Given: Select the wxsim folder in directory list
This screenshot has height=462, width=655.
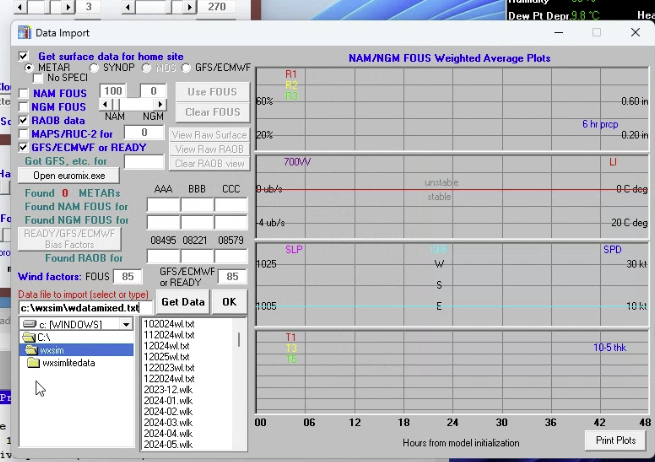Looking at the screenshot, I should pyautogui.click(x=76, y=350).
